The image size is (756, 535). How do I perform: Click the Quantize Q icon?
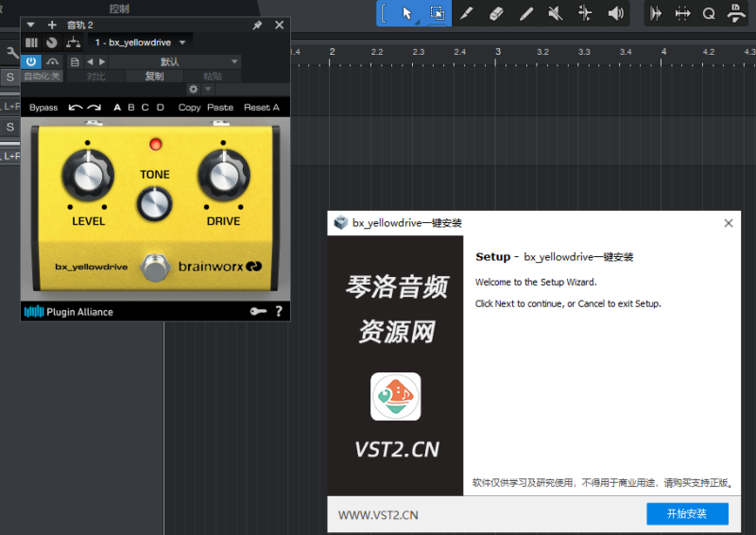point(709,13)
